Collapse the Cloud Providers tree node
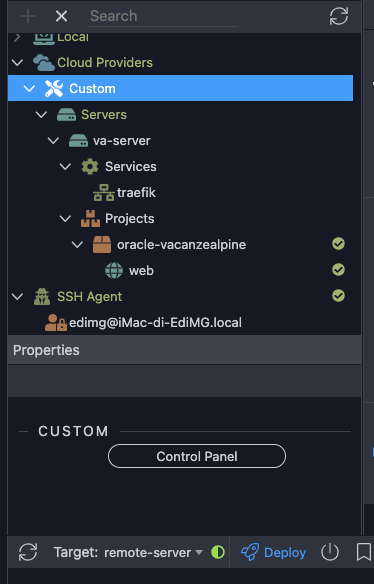The width and height of the screenshot is (374, 584). [18, 63]
